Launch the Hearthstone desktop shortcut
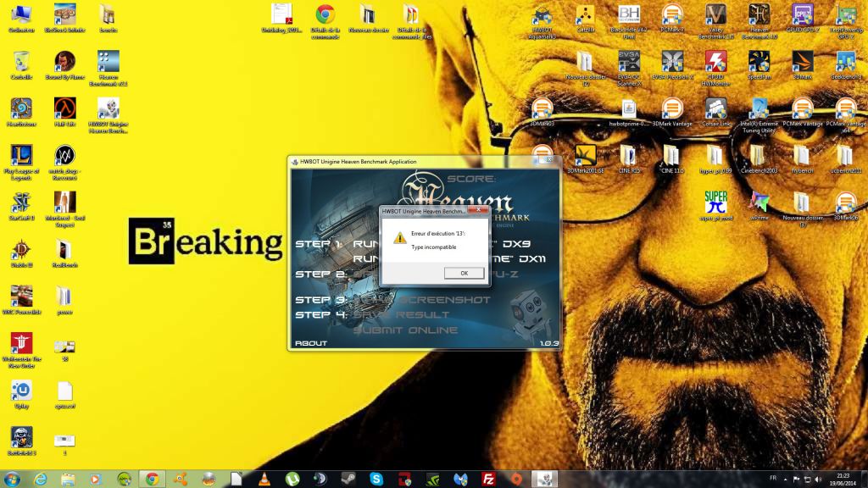This screenshot has height=488, width=868. pos(21,113)
